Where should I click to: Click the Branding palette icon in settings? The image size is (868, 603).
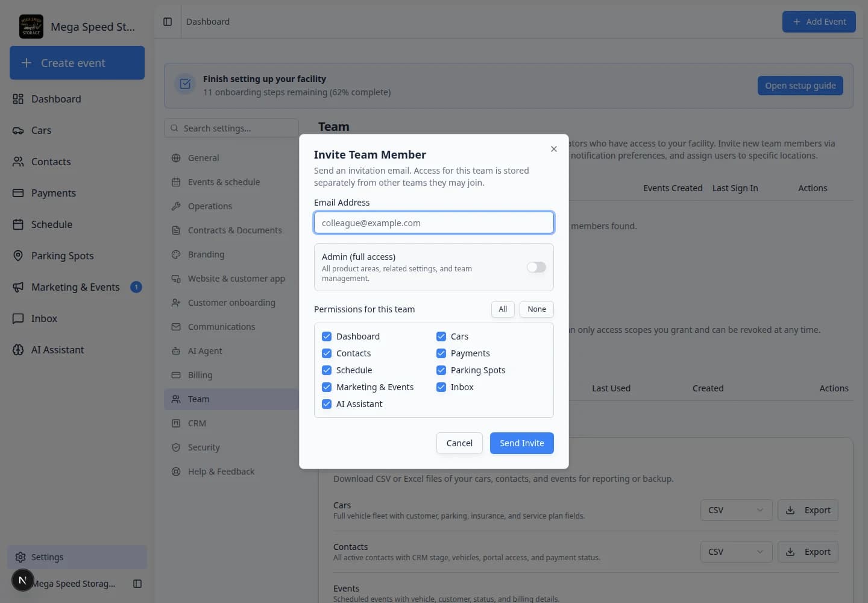point(176,254)
